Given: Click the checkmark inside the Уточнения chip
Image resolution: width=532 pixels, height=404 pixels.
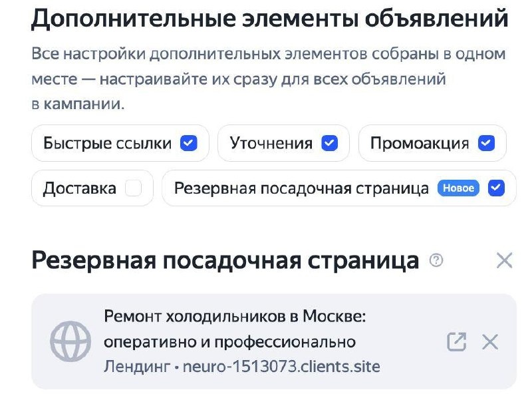Looking at the screenshot, I should [329, 142].
